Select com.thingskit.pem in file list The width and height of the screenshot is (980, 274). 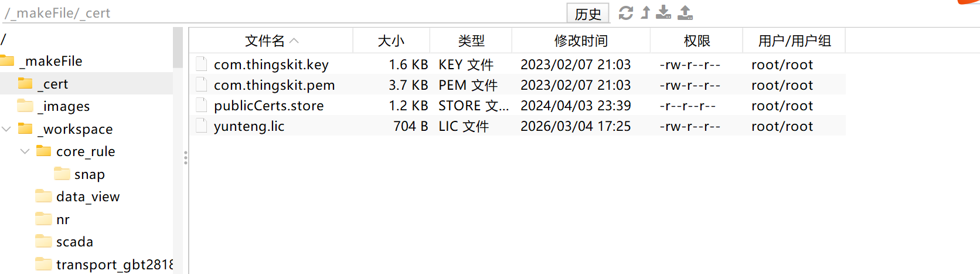pos(274,85)
